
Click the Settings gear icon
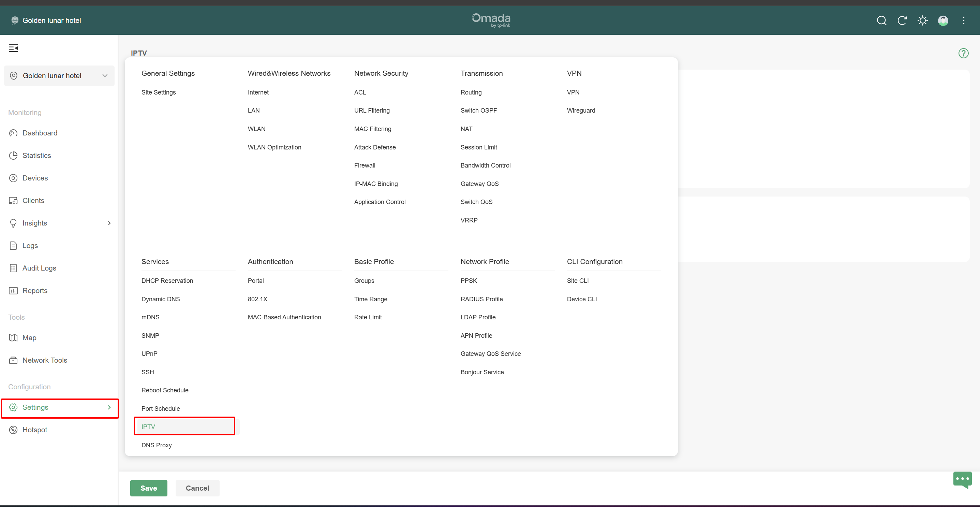pyautogui.click(x=13, y=407)
